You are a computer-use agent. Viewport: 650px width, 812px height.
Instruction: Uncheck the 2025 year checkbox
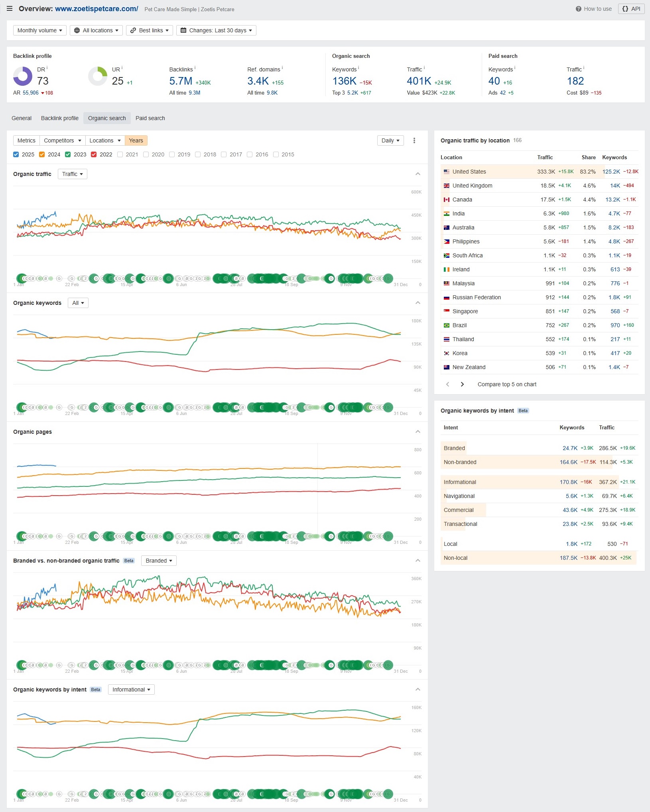click(x=16, y=154)
